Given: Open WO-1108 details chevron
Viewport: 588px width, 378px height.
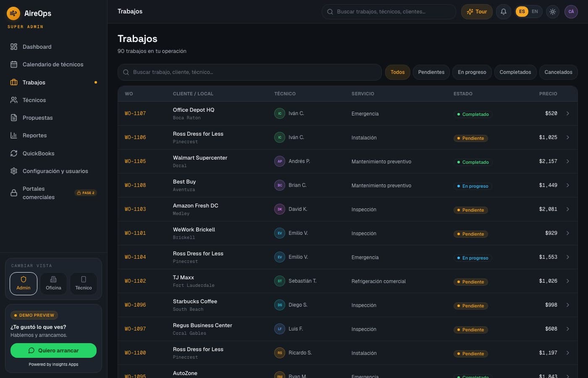Looking at the screenshot, I should [x=568, y=185].
